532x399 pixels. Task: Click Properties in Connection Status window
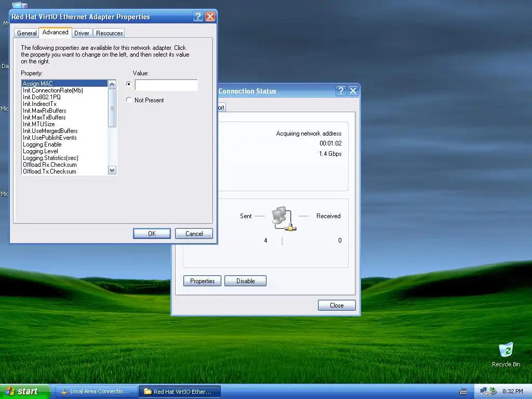(202, 281)
